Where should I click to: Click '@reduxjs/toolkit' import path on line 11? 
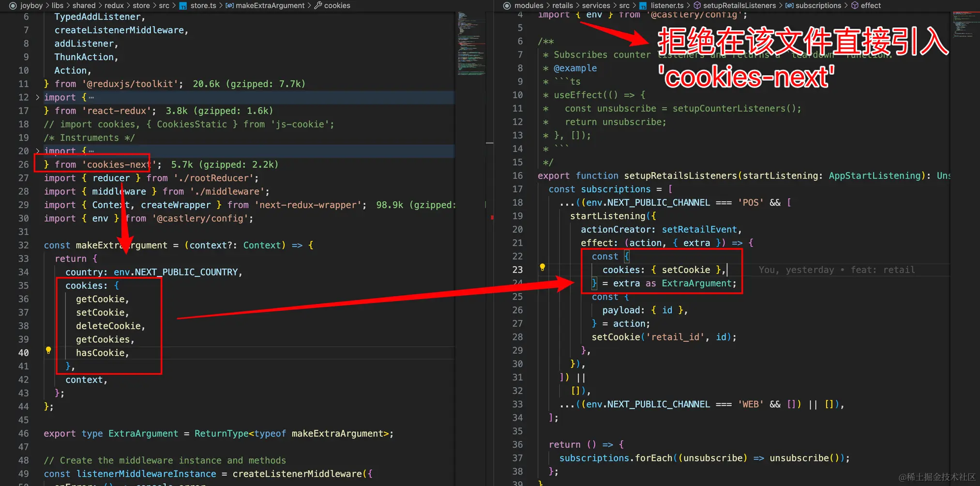click(133, 84)
